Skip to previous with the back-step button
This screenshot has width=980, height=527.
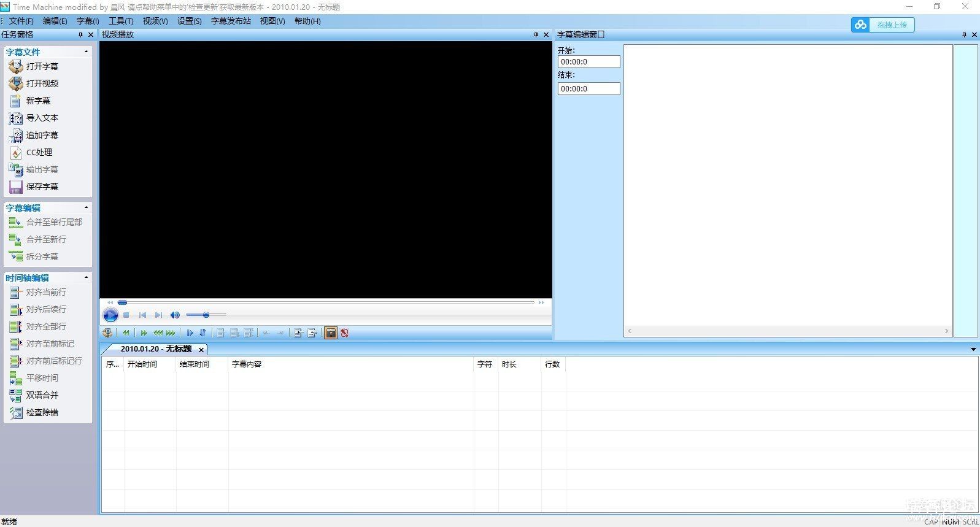point(142,315)
